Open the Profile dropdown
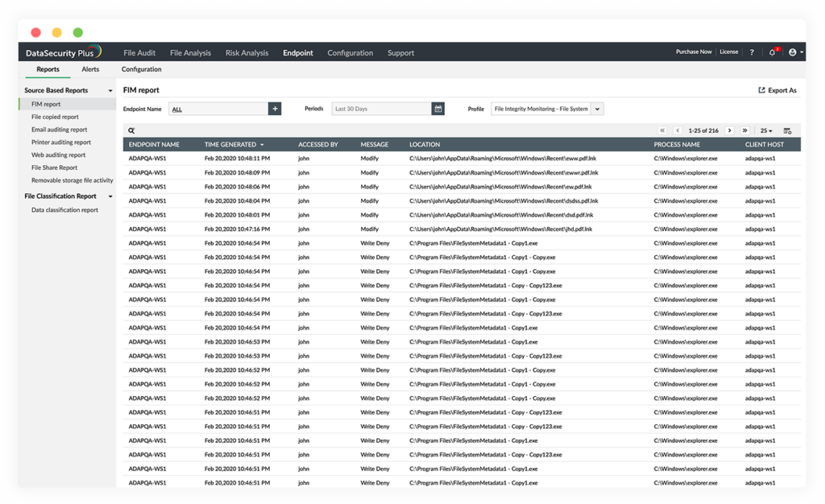The width and height of the screenshot is (825, 504). pos(547,108)
